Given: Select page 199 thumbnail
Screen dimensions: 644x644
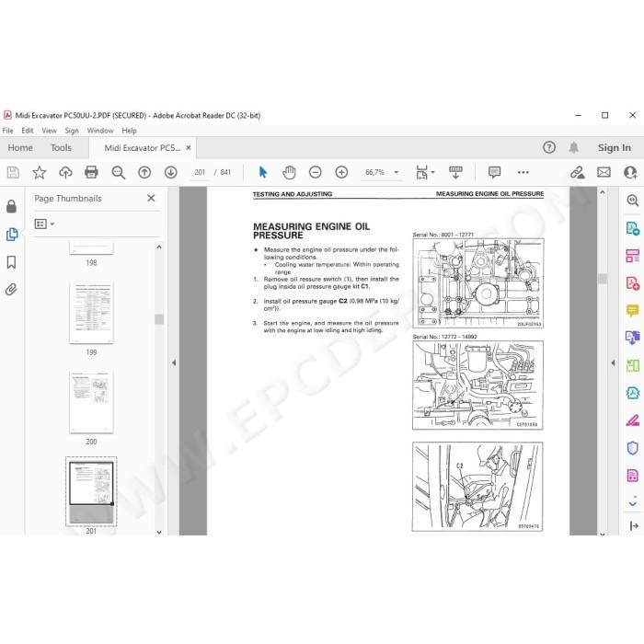Looking at the screenshot, I should pos(91,313).
